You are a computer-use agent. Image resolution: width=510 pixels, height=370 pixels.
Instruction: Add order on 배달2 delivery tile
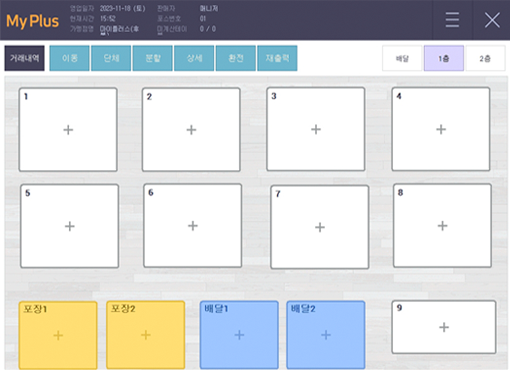(326, 335)
